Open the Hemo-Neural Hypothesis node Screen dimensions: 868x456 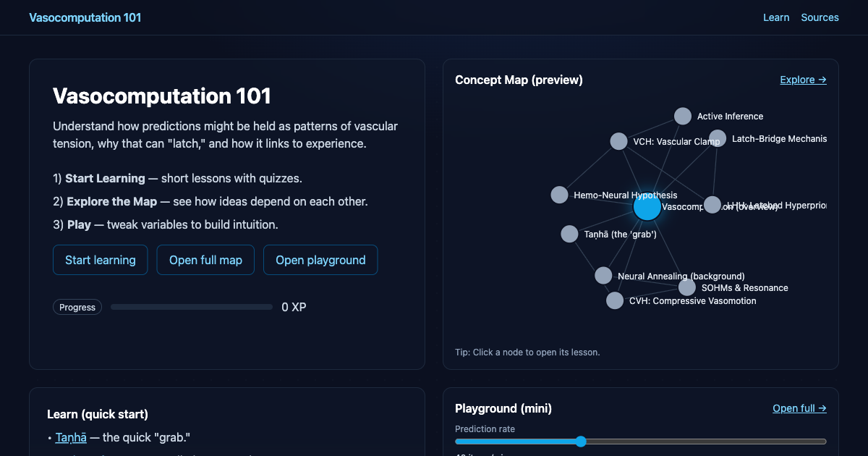559,194
